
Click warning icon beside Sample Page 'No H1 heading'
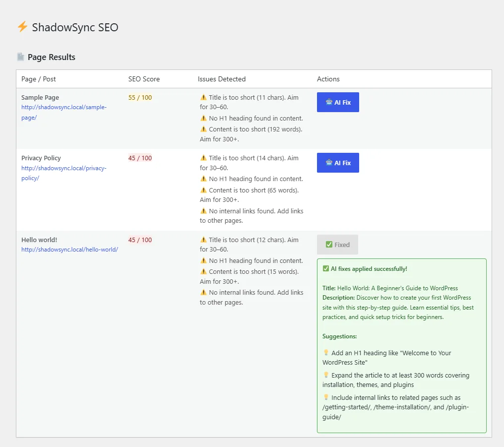tap(203, 118)
